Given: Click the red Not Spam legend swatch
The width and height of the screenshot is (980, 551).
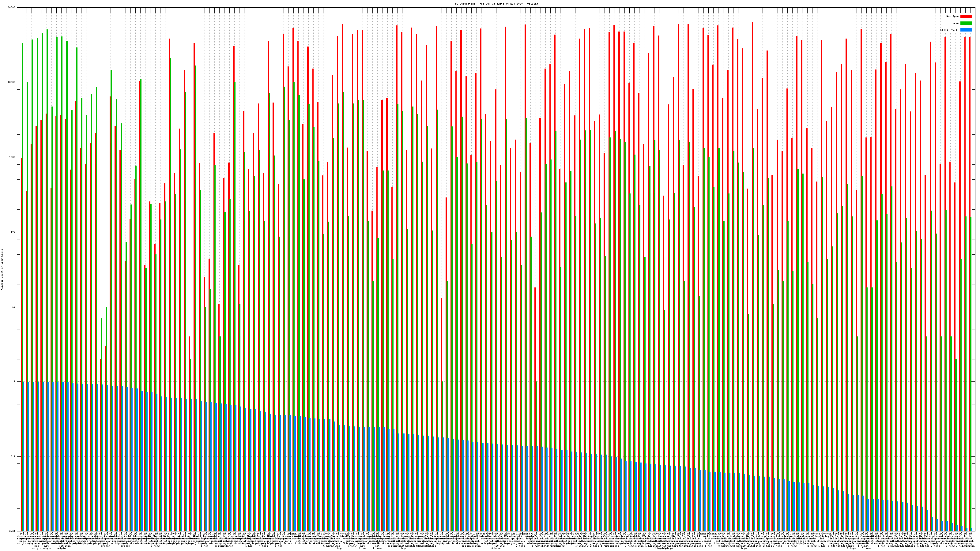Looking at the screenshot, I should (966, 16).
